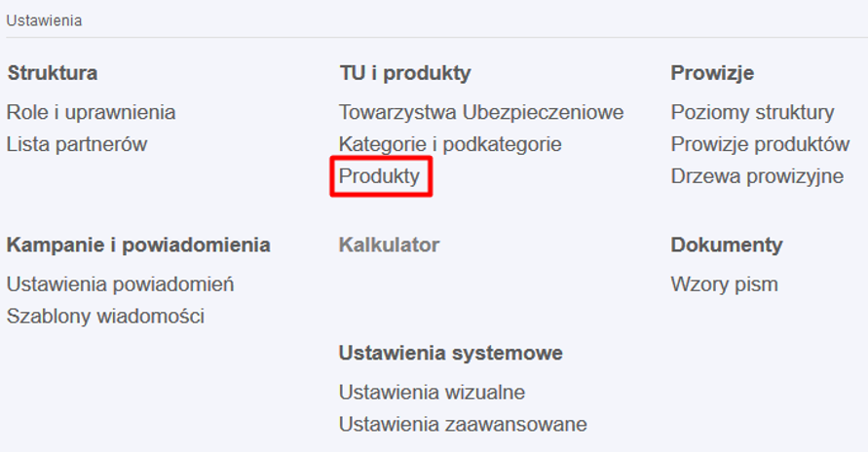Click the highlighted Produkty link
This screenshot has height=452, width=868.
(x=379, y=176)
